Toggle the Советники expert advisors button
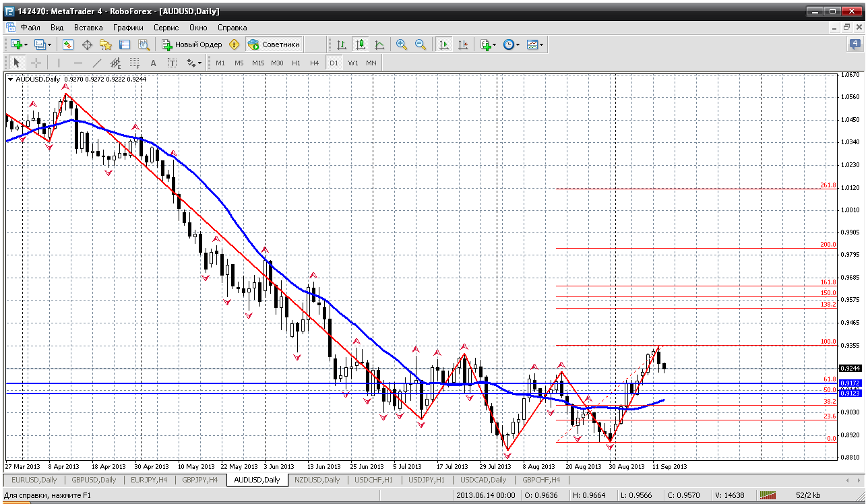The image size is (868, 504). pyautogui.click(x=274, y=44)
